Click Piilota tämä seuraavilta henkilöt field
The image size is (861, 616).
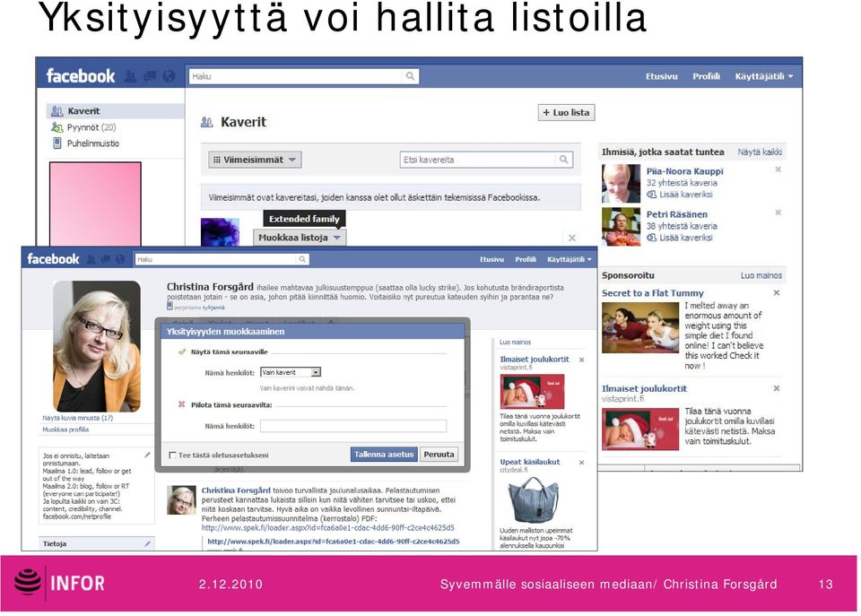(353, 426)
